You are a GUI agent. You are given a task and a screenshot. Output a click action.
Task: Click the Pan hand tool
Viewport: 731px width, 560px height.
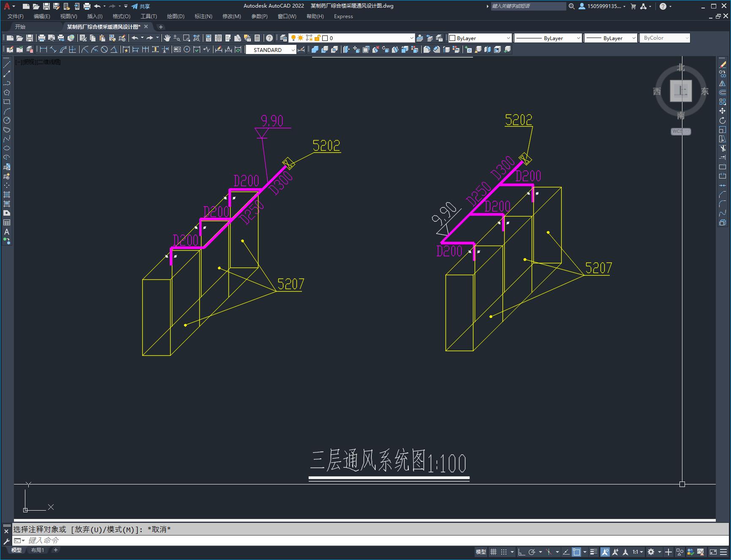click(x=167, y=38)
